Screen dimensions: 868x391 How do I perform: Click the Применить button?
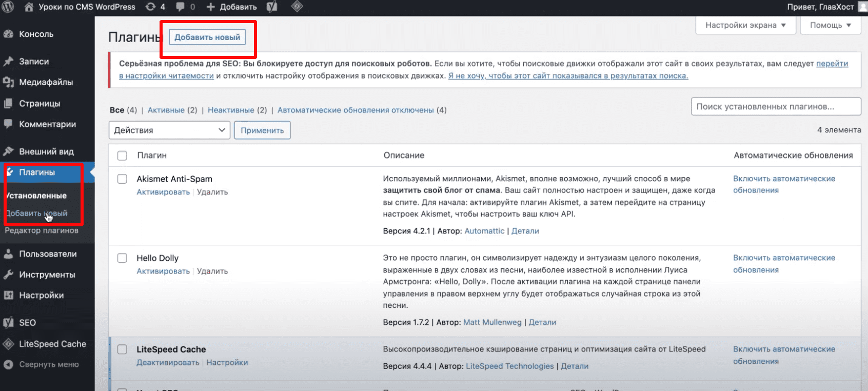click(262, 130)
